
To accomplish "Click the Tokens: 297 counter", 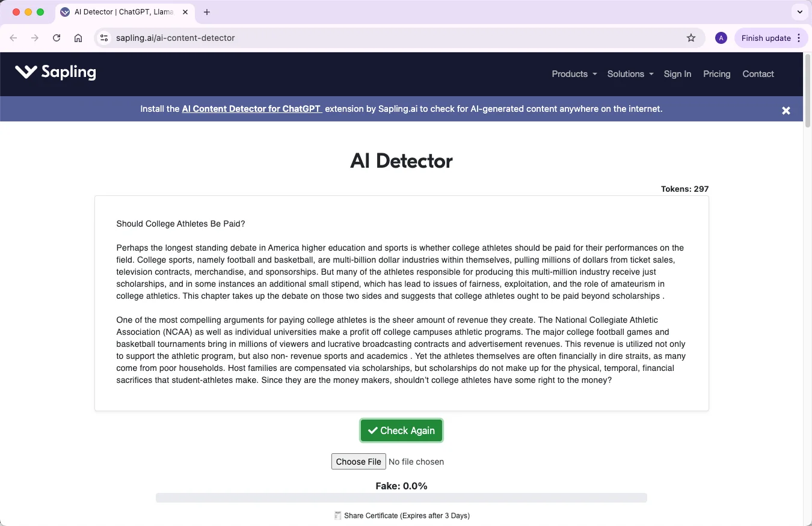I will [x=684, y=189].
